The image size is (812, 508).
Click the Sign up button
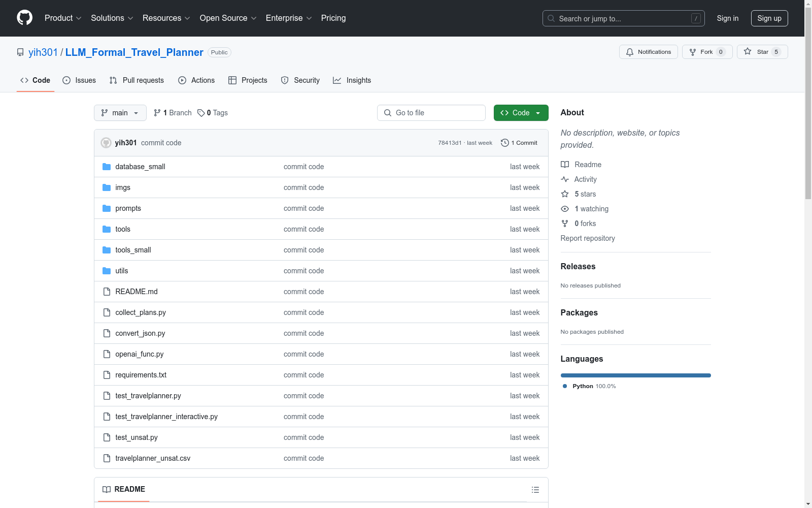pyautogui.click(x=769, y=18)
